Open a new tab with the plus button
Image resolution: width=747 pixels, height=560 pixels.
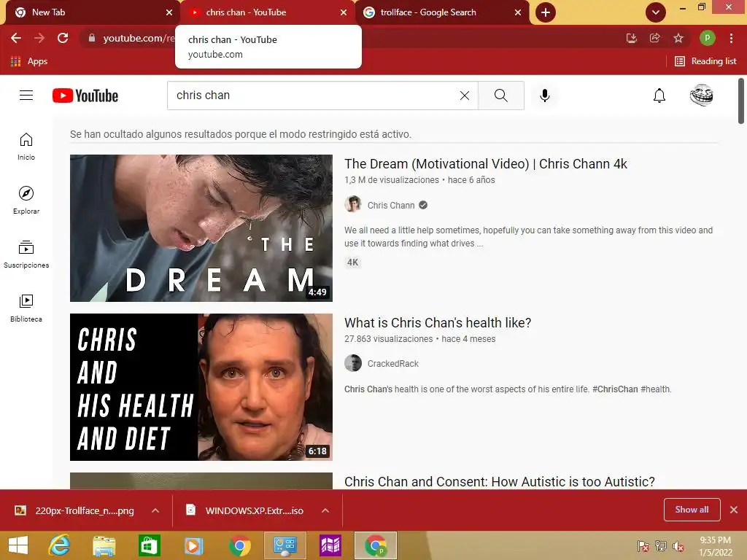(x=546, y=12)
